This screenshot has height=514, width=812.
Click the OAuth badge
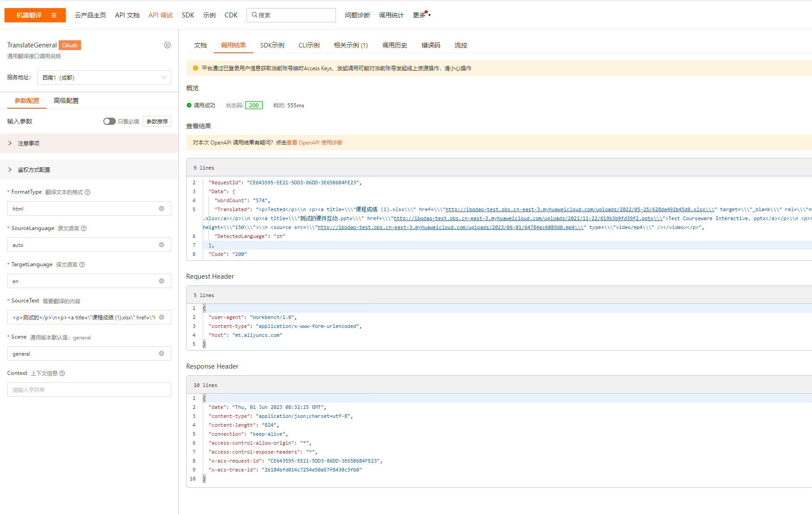[70, 45]
